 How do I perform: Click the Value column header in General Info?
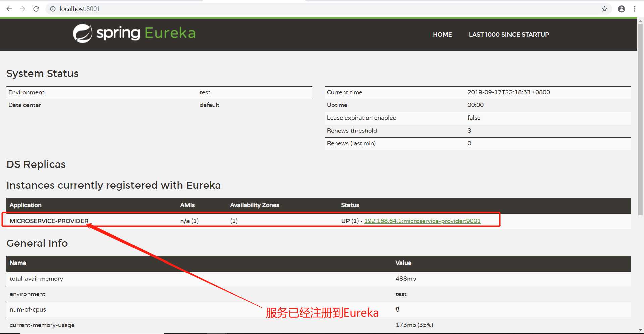403,263
